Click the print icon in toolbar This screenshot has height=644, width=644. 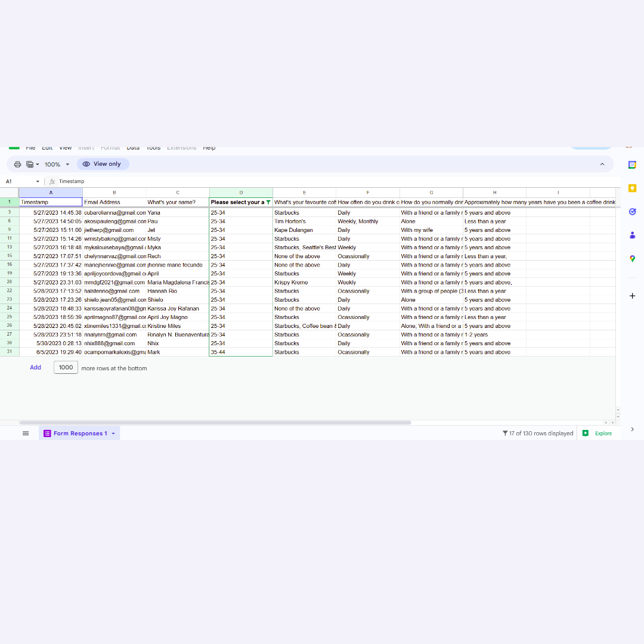tap(17, 165)
